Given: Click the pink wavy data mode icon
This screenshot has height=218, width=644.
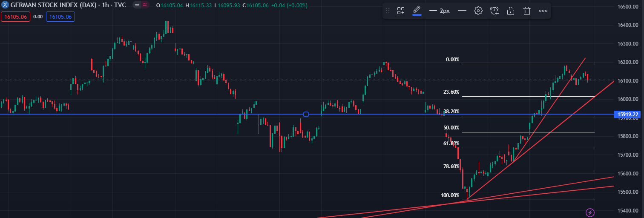Looking at the screenshot, I should coord(145,5).
